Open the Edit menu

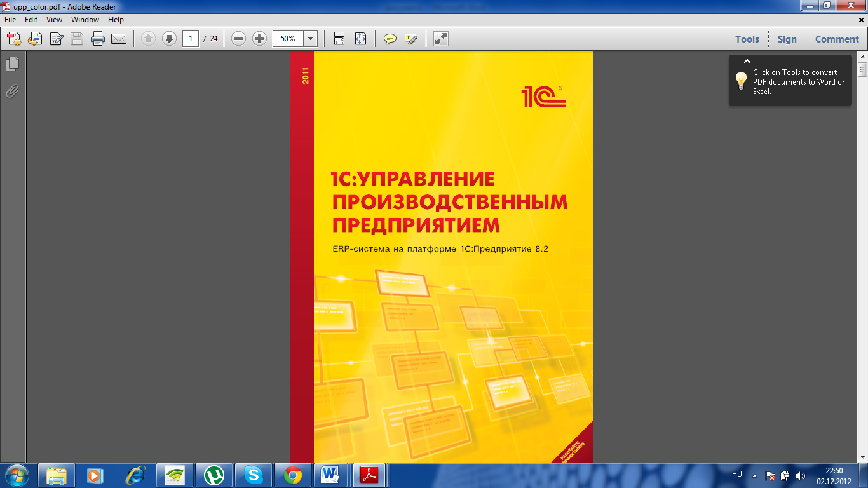(x=31, y=20)
